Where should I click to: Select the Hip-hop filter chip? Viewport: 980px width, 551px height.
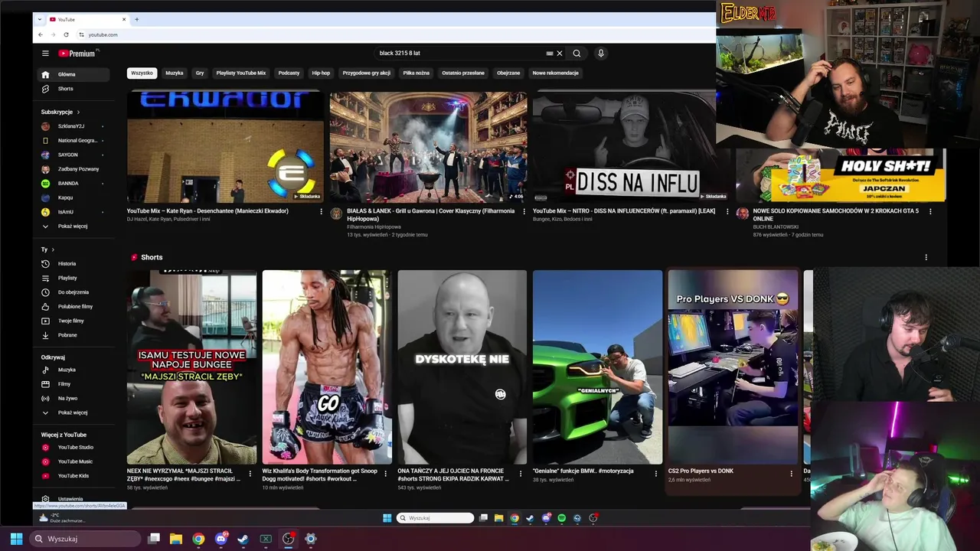pyautogui.click(x=321, y=73)
